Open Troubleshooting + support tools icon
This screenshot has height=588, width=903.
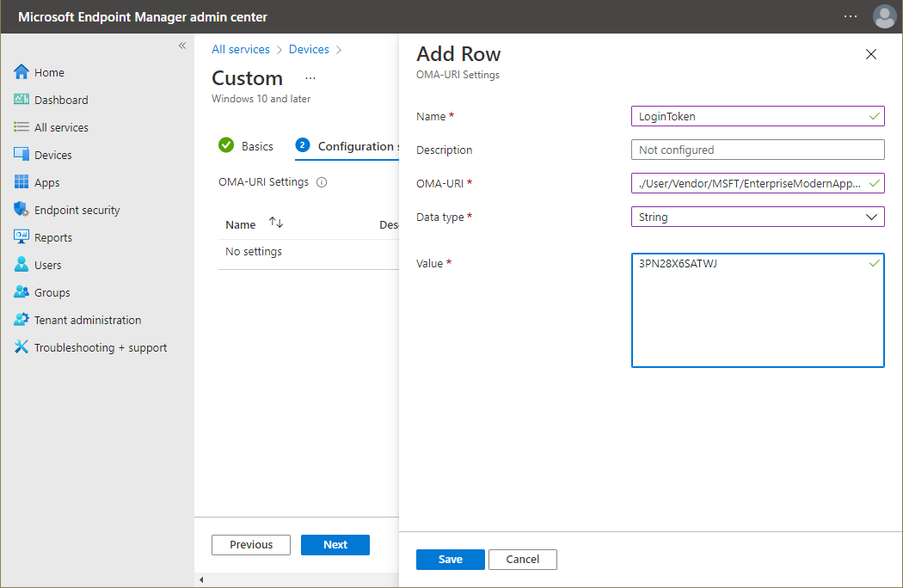coord(21,346)
